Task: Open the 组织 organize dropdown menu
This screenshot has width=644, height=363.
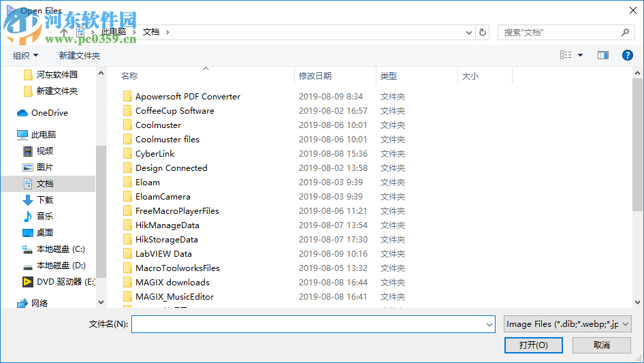Action: click(x=25, y=55)
